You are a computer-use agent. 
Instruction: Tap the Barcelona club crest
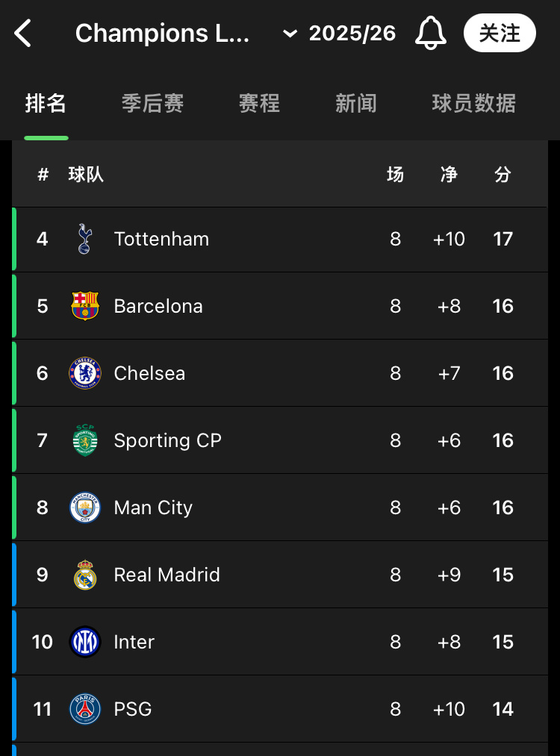click(x=84, y=306)
